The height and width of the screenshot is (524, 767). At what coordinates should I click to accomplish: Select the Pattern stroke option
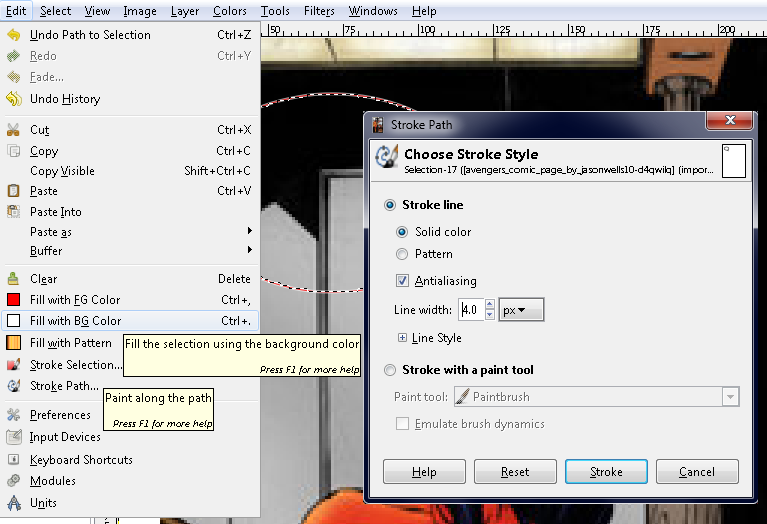[x=402, y=254]
